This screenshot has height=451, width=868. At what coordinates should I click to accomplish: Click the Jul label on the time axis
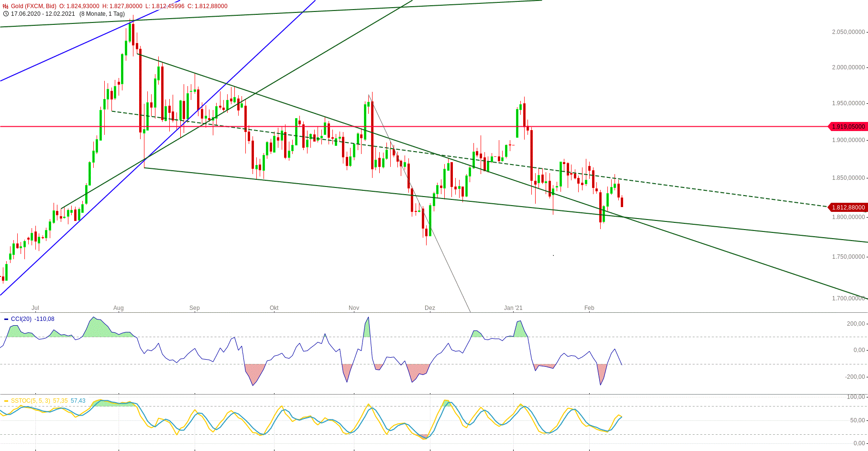(35, 308)
